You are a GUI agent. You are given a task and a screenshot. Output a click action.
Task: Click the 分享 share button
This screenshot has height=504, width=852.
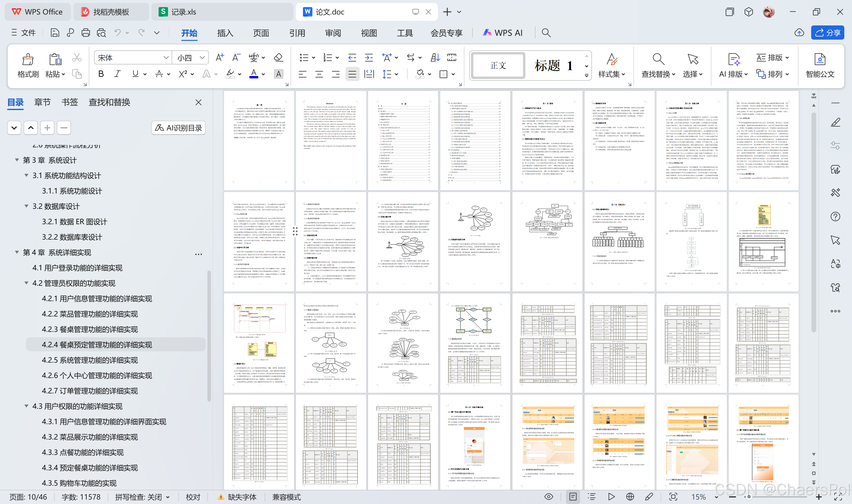tap(827, 33)
